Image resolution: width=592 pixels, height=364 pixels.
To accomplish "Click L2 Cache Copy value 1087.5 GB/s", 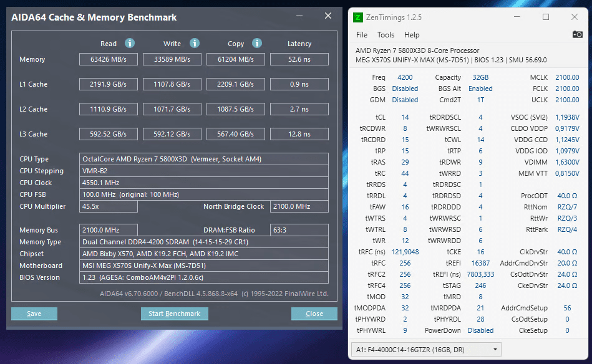I will point(236,109).
